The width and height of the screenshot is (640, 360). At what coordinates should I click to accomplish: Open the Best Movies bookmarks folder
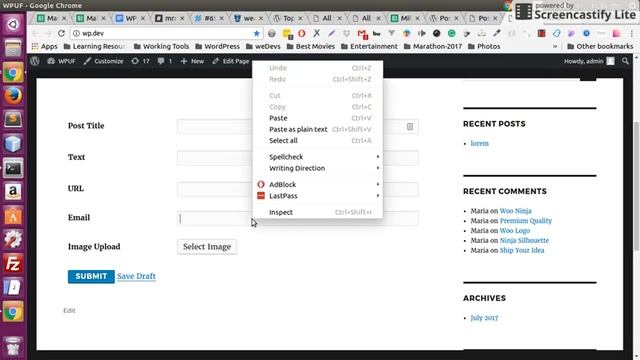[311, 47]
